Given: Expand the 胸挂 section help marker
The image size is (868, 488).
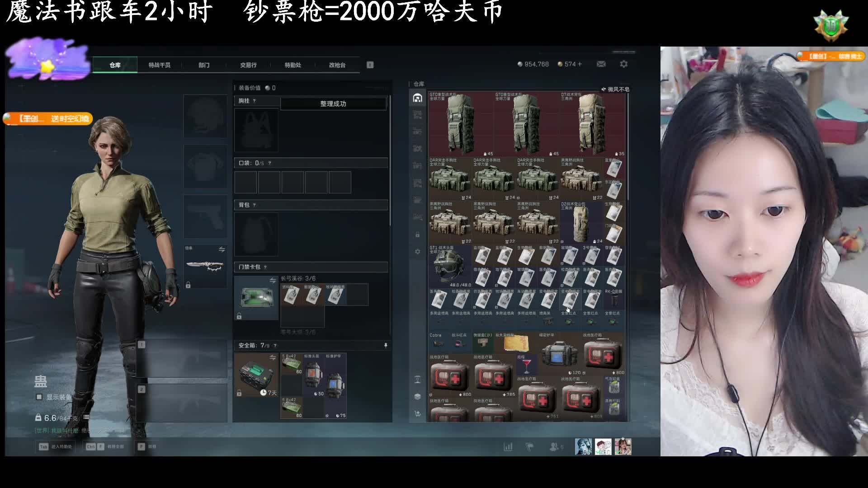Looking at the screenshot, I should pos(254,101).
